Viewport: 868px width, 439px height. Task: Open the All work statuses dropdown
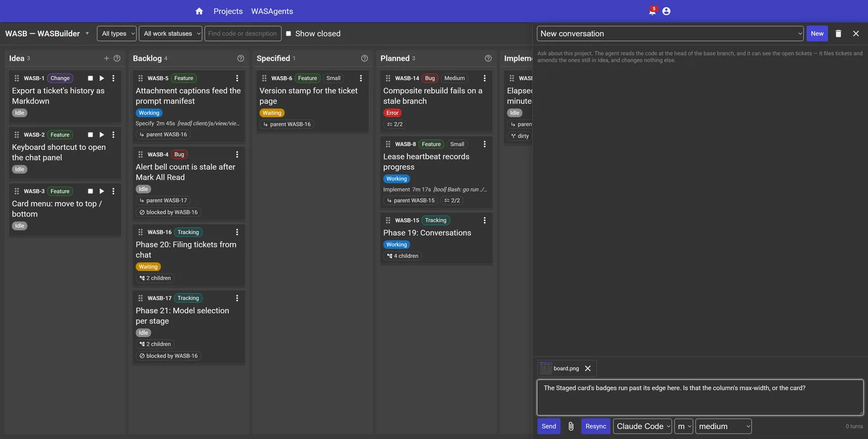point(170,34)
